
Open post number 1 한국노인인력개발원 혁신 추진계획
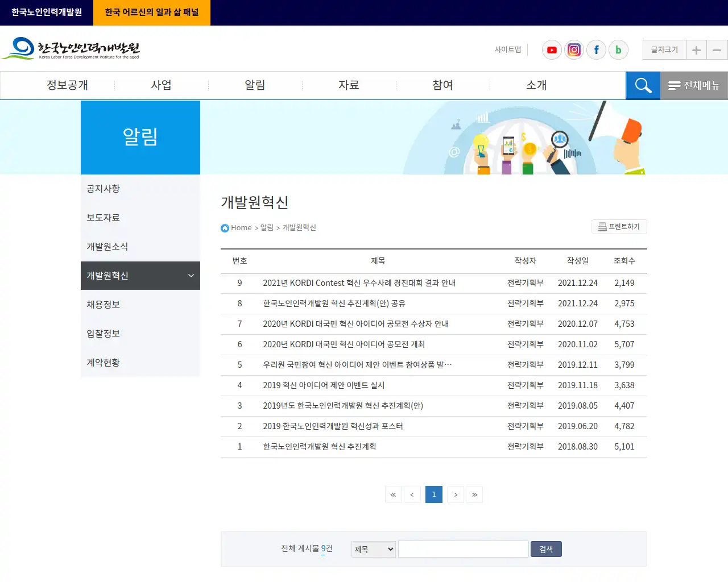[x=319, y=447]
